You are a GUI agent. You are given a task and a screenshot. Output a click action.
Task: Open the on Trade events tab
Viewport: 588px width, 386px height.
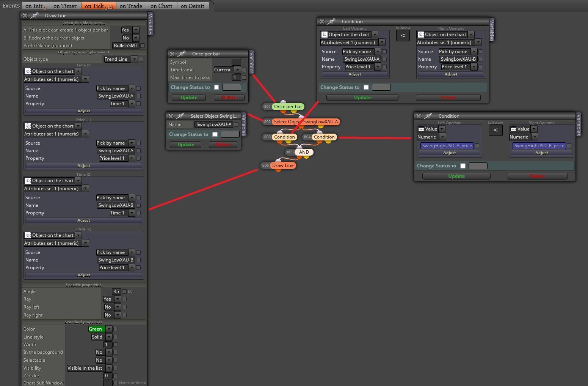(131, 6)
